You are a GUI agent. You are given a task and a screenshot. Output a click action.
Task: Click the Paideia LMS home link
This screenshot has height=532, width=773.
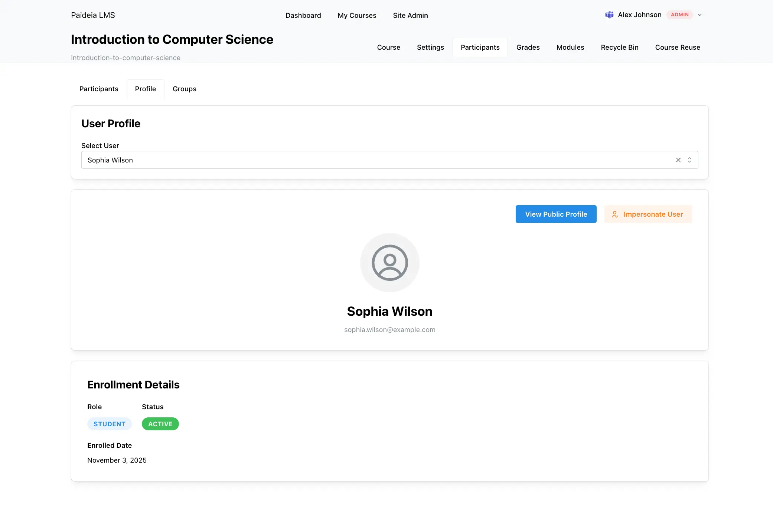click(93, 15)
